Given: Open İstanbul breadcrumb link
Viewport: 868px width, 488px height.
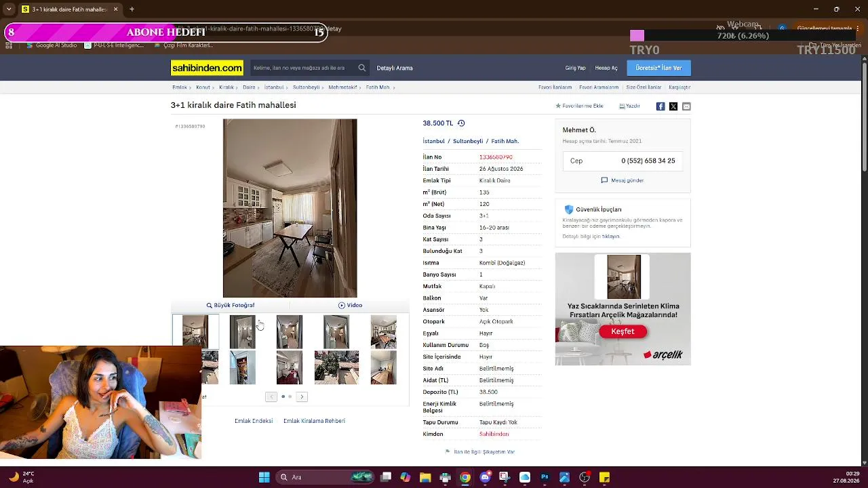Looking at the screenshot, I should [x=274, y=87].
